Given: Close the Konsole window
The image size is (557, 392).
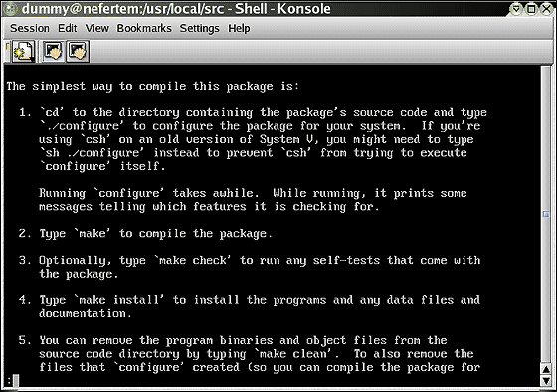Looking at the screenshot, I should (x=546, y=9).
